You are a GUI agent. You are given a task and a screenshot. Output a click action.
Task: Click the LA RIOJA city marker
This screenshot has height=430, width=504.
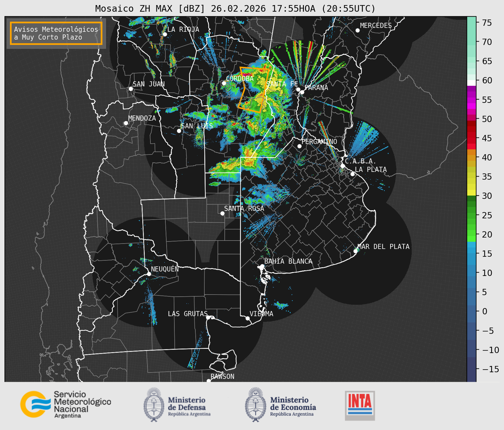165,34
